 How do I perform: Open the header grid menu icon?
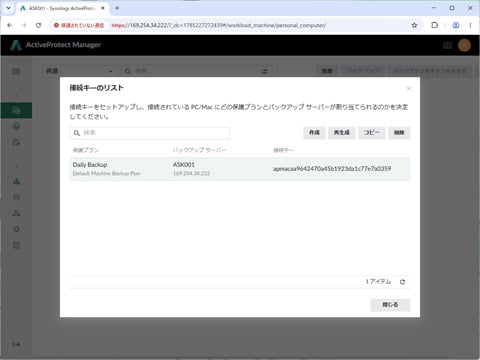447,45
